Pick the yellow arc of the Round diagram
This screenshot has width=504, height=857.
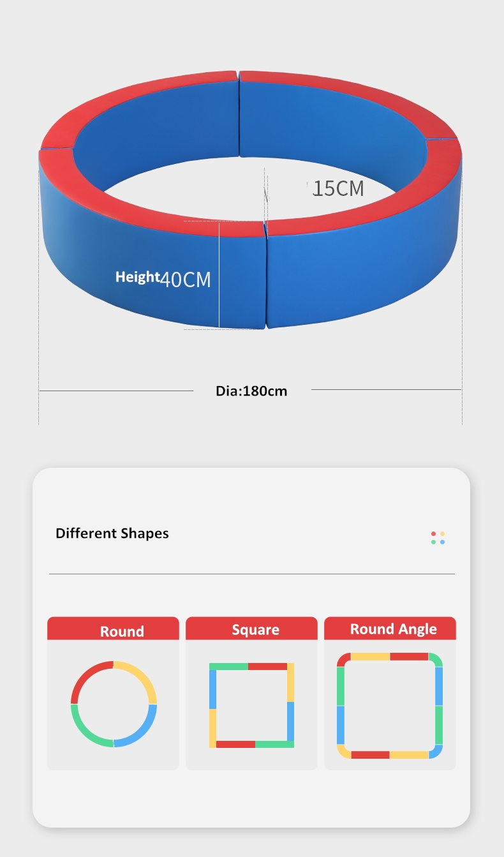(141, 675)
